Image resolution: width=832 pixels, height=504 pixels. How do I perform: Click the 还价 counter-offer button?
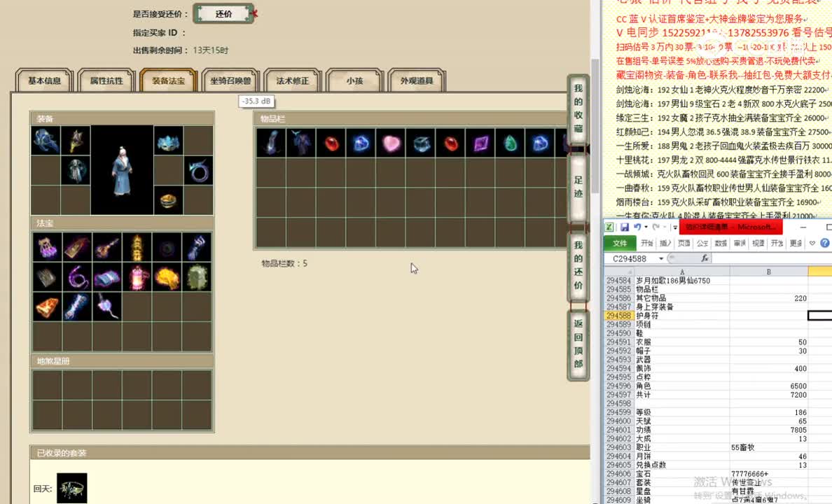tap(223, 14)
